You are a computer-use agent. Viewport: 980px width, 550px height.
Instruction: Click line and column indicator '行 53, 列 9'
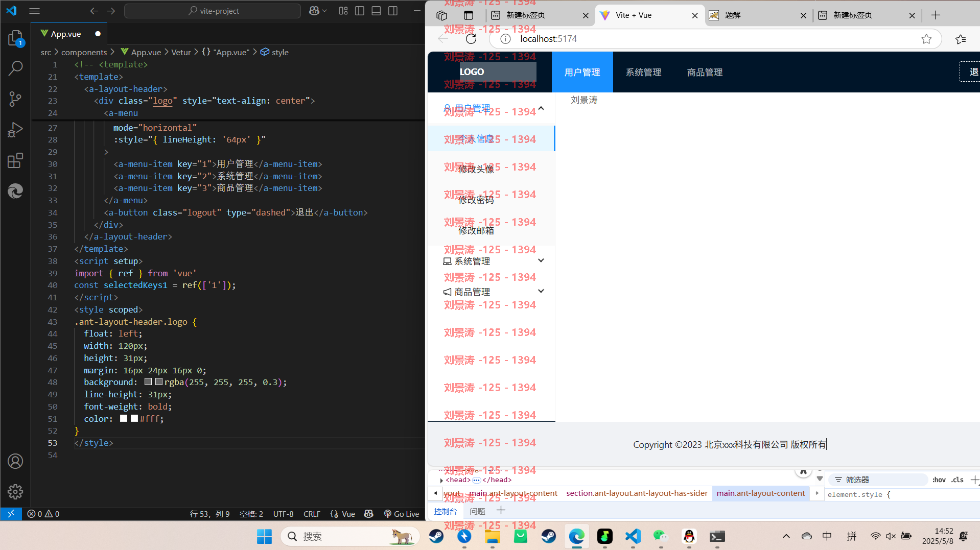pos(209,514)
